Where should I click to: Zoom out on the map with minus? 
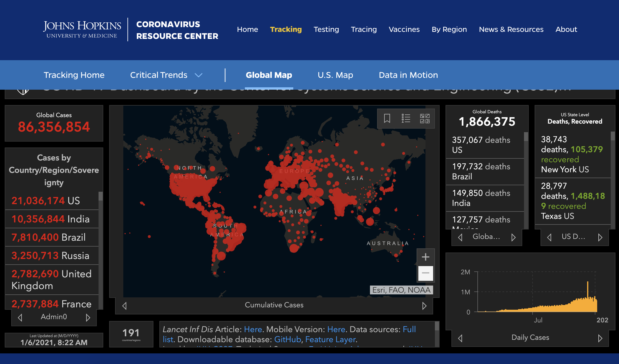click(x=425, y=273)
